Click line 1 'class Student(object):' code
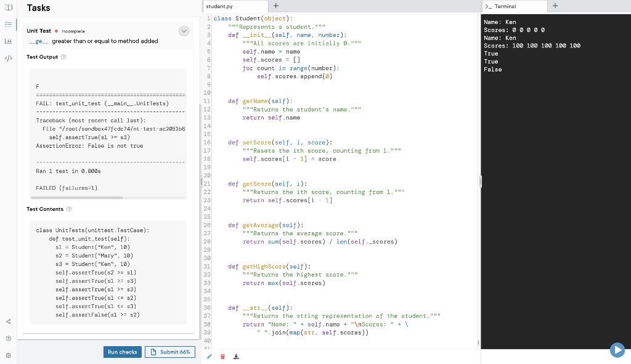 pyautogui.click(x=253, y=18)
